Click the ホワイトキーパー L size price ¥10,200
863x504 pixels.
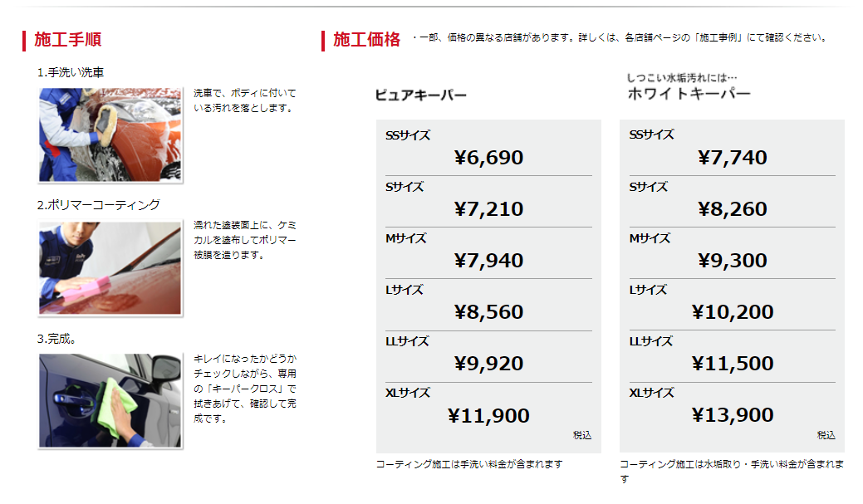732,312
